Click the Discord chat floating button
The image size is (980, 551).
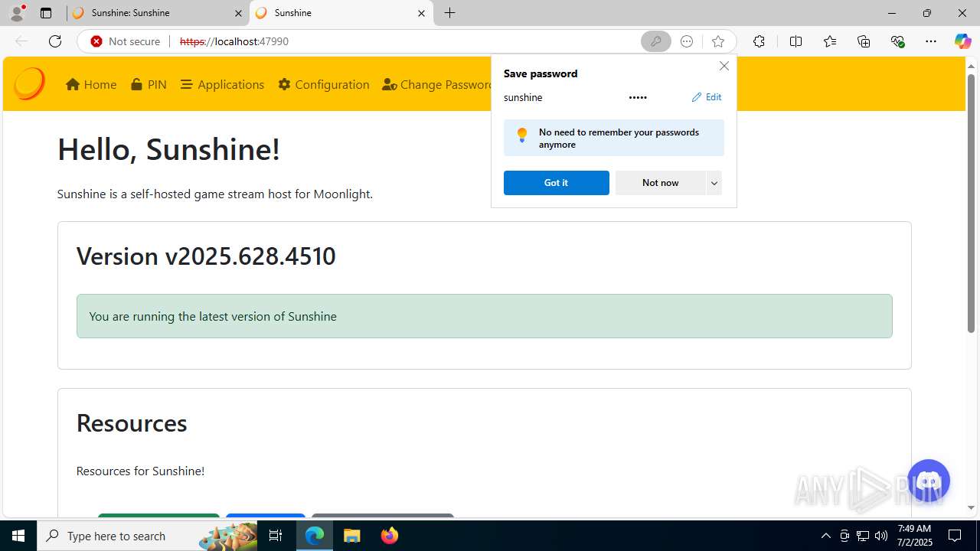[x=928, y=481]
